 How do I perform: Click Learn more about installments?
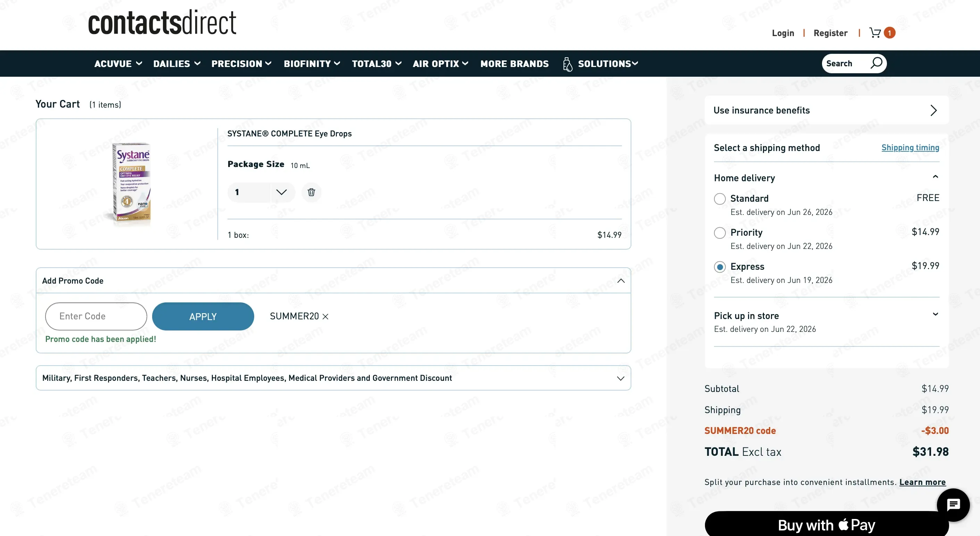tap(922, 482)
